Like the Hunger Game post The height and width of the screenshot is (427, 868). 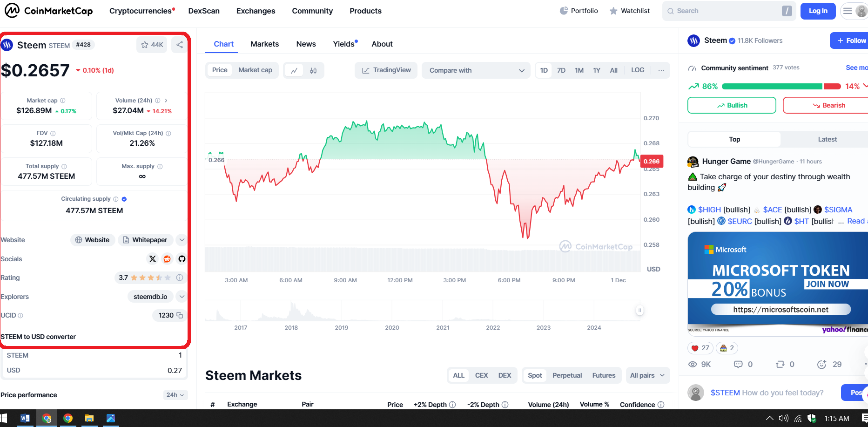pyautogui.click(x=700, y=348)
